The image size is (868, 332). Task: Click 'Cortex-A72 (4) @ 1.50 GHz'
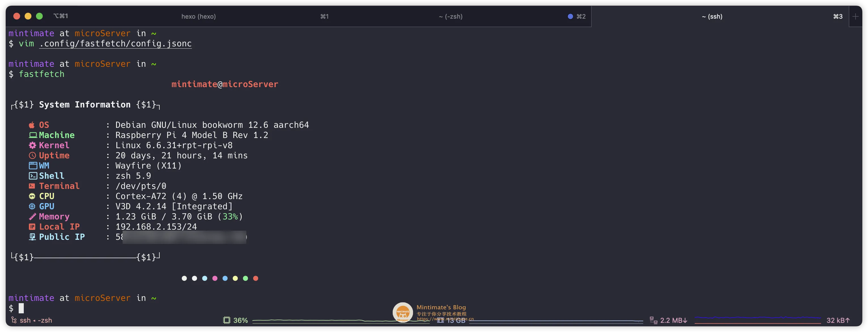[179, 196]
